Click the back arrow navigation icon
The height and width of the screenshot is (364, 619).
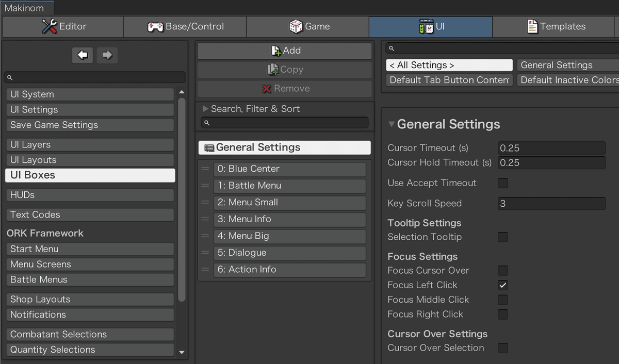click(83, 55)
